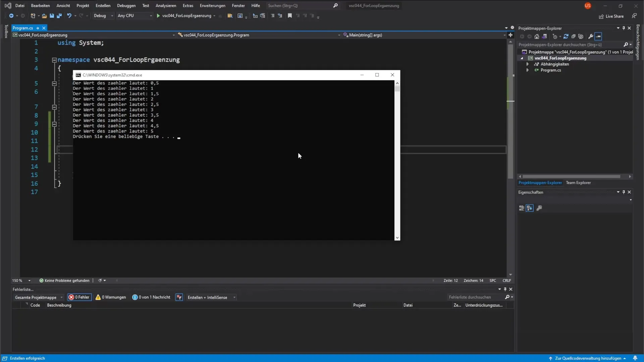
Task: Click the comment out selected lines icon
Action: (273, 16)
